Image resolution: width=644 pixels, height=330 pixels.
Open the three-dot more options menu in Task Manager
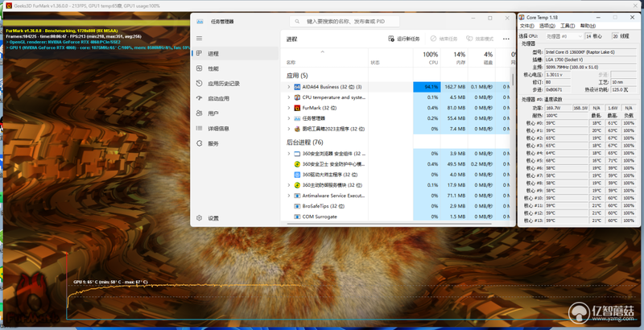tap(506, 39)
